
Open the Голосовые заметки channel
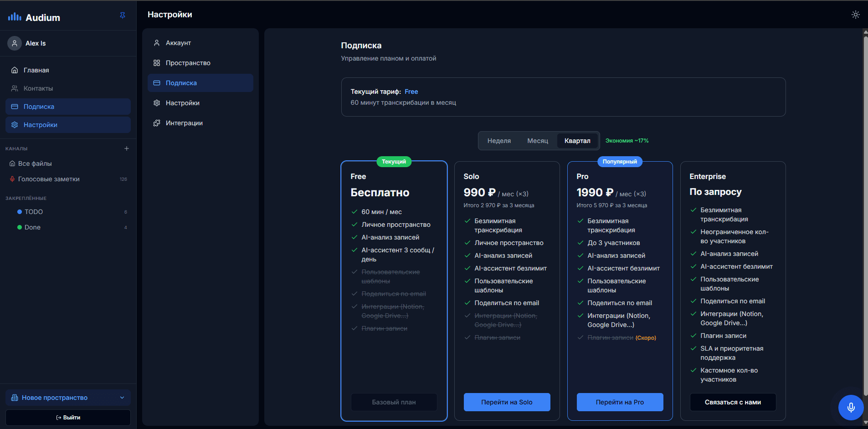pos(49,179)
